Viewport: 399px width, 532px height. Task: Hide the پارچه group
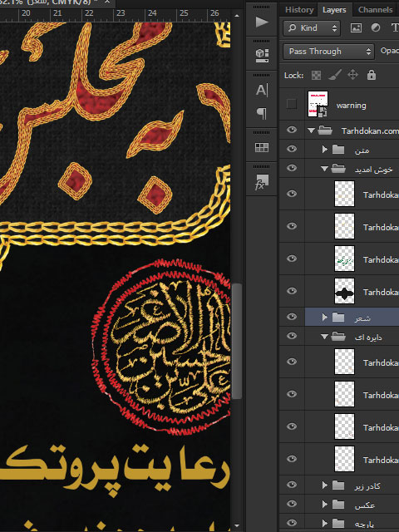[292, 523]
